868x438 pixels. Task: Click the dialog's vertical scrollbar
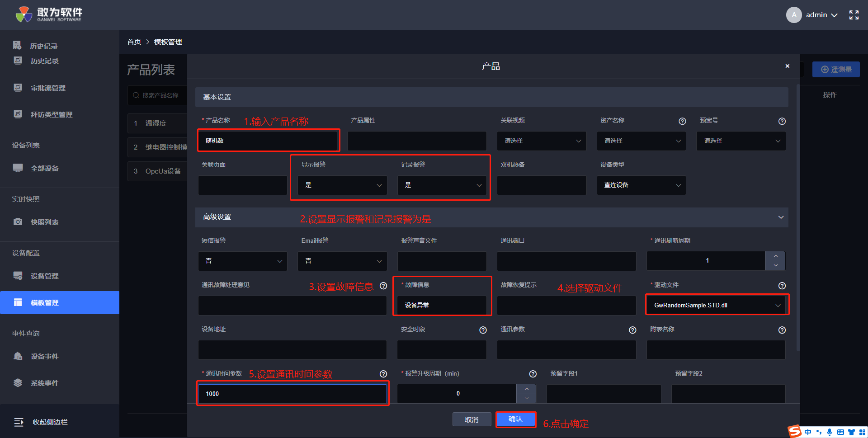pos(798,217)
